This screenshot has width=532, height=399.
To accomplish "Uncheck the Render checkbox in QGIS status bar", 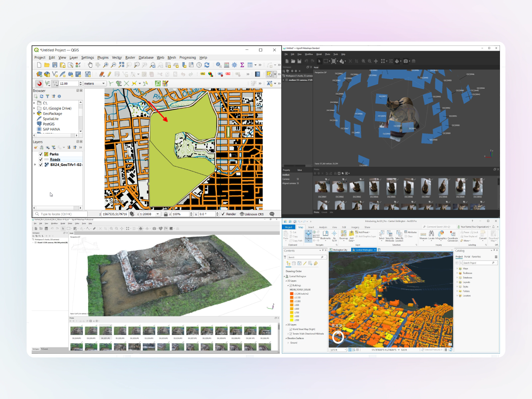I will [223, 214].
